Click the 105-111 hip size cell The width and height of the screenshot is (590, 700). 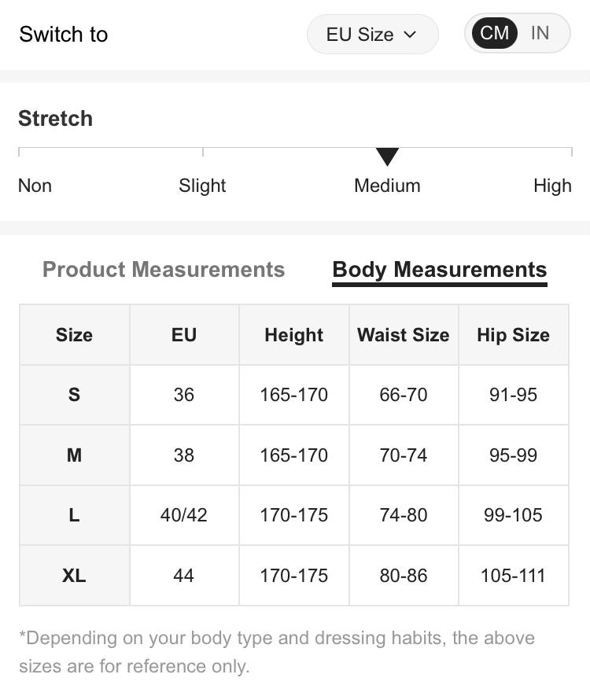[x=513, y=576]
